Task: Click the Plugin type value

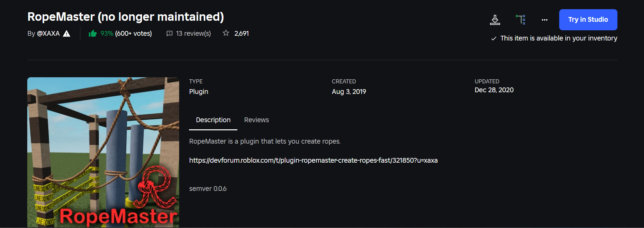Action: tap(199, 92)
